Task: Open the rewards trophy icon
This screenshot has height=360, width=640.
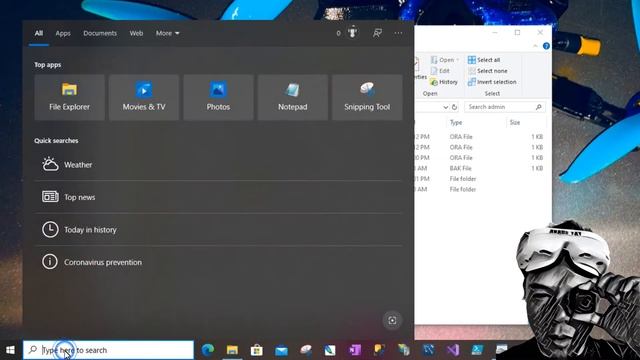Action: coord(353,33)
